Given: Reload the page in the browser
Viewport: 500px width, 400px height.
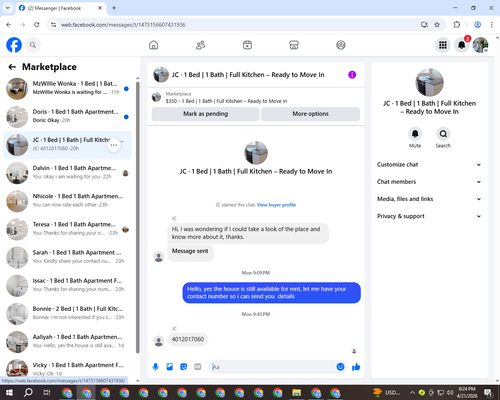Looking at the screenshot, I should (x=37, y=25).
